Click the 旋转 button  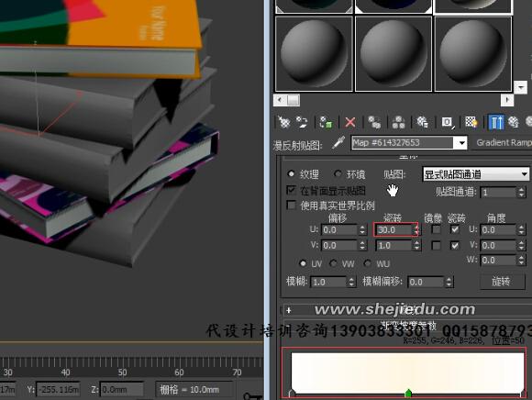point(502,282)
